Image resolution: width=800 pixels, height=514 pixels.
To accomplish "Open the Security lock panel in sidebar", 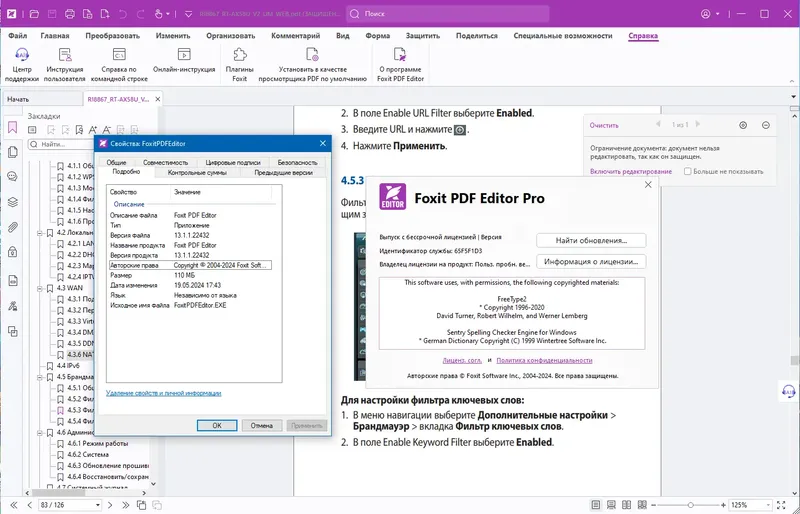I will (13, 252).
